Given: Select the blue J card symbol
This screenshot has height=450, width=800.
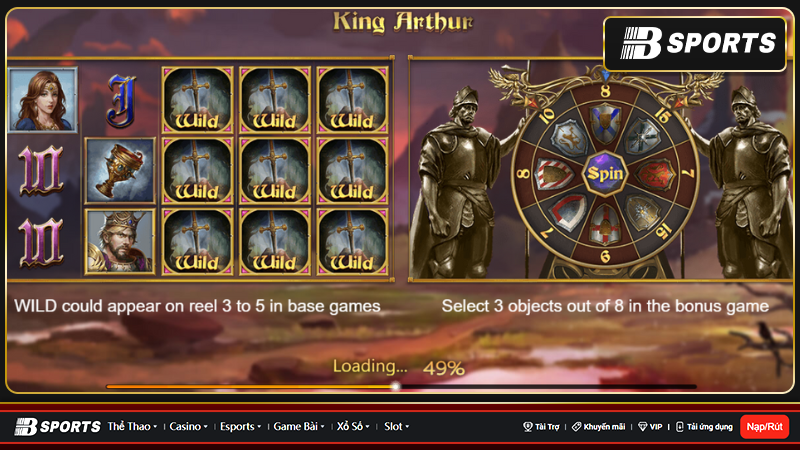Looking at the screenshot, I should point(121,101).
